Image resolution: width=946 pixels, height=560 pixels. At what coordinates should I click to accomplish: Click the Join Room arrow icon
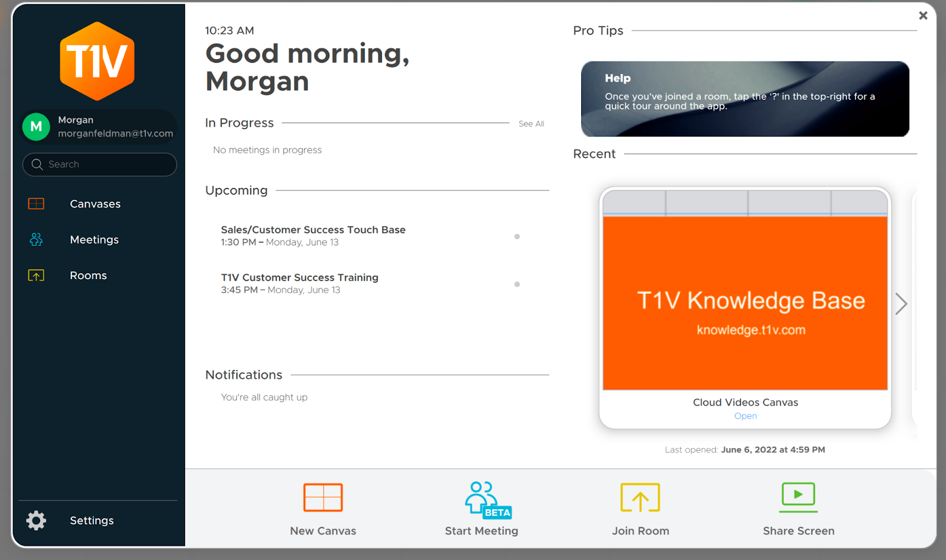pos(640,497)
